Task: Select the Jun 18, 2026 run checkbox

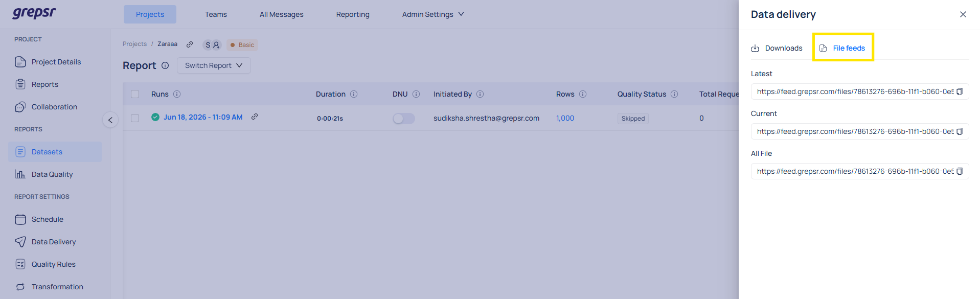Action: tap(135, 118)
